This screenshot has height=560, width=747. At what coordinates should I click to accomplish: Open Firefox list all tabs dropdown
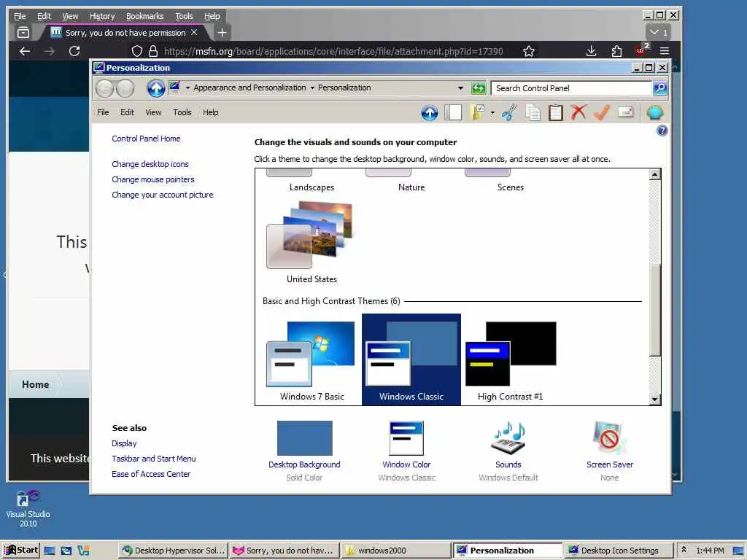(658, 32)
